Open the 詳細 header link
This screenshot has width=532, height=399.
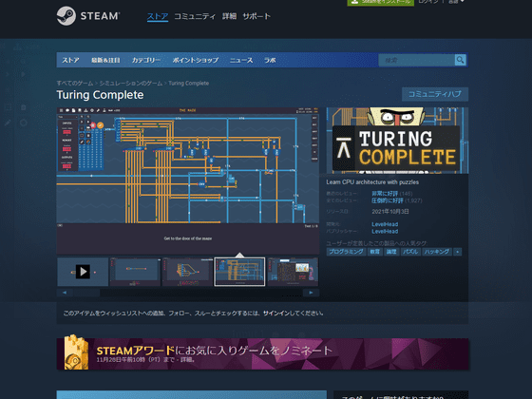pos(229,16)
